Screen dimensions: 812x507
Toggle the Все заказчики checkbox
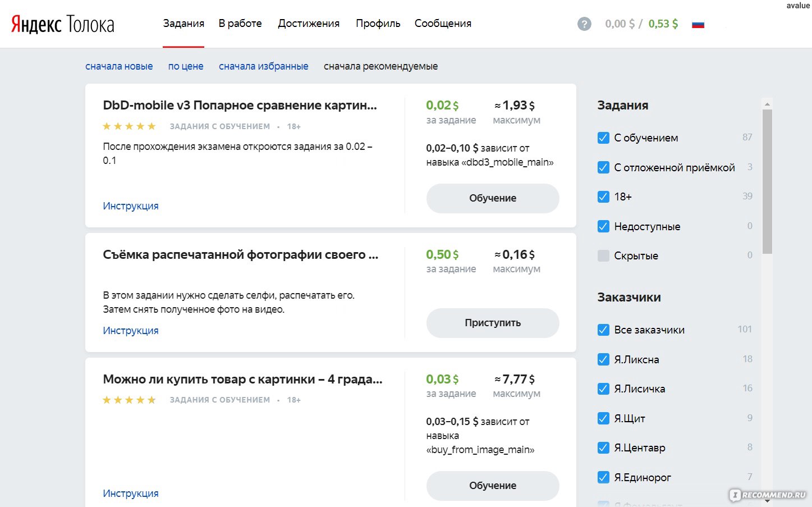pos(603,330)
